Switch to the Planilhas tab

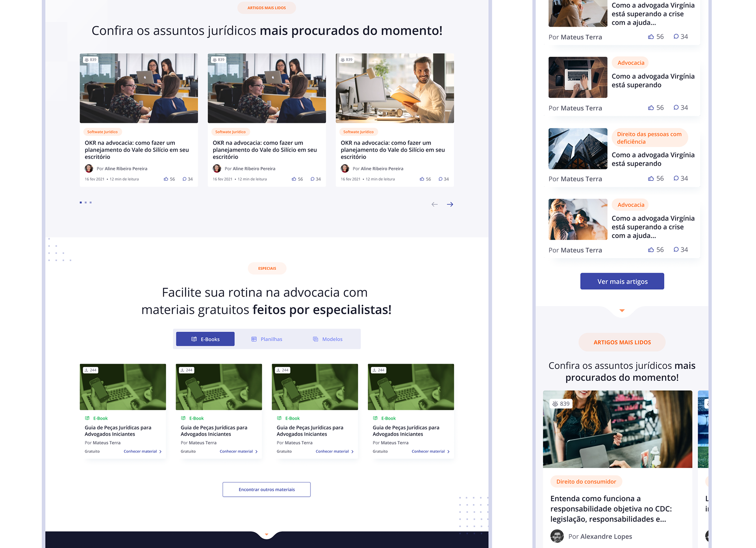(267, 339)
